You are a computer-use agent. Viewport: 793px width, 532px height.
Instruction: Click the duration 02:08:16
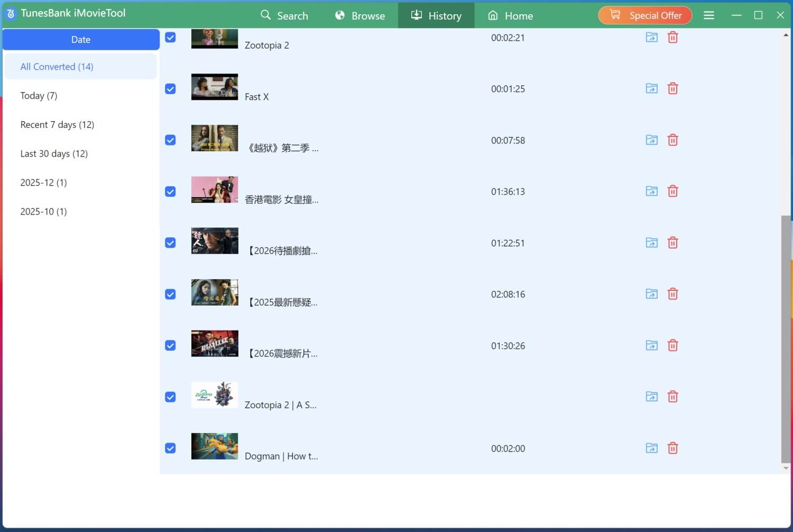click(x=508, y=294)
